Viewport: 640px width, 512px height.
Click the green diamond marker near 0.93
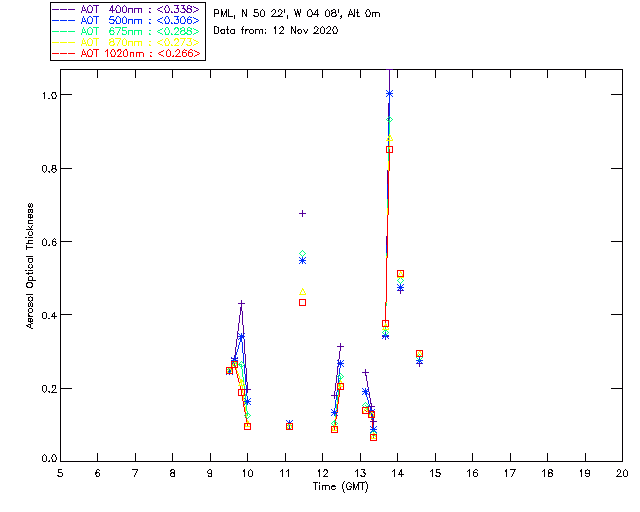pyautogui.click(x=389, y=120)
